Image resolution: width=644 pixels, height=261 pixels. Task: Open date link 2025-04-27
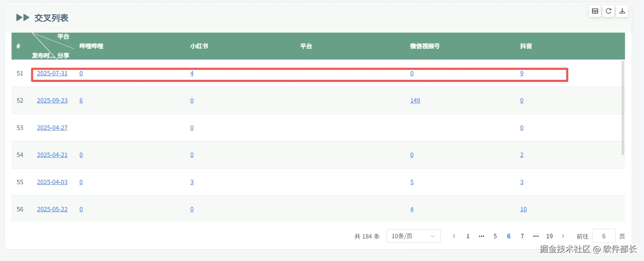(x=52, y=128)
